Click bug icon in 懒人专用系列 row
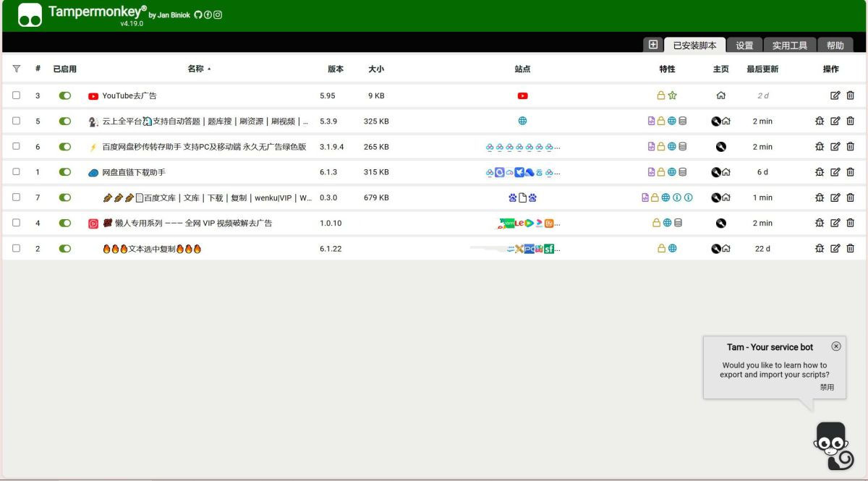 coord(820,223)
